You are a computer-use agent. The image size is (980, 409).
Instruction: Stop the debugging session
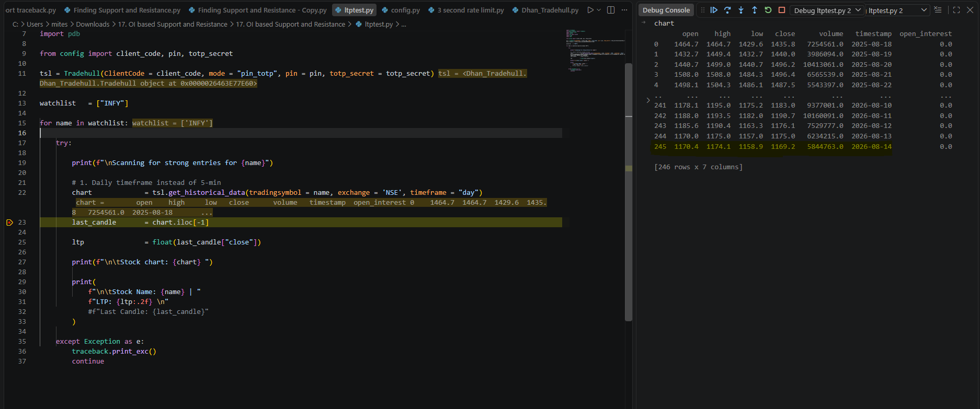[x=782, y=10]
